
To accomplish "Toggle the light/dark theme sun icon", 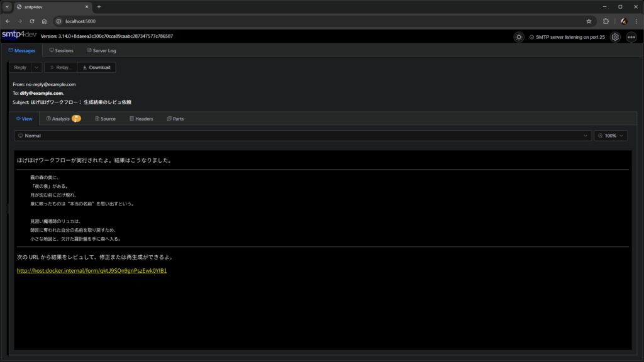I will (x=518, y=37).
